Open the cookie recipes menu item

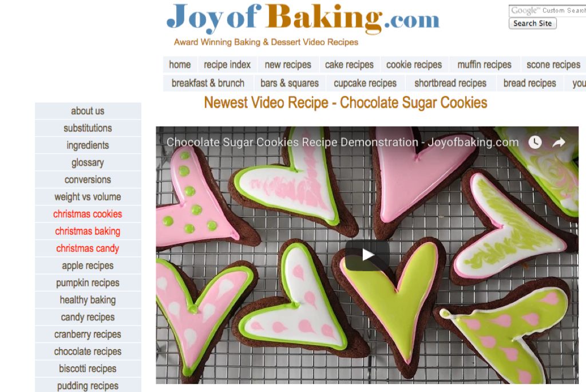414,65
